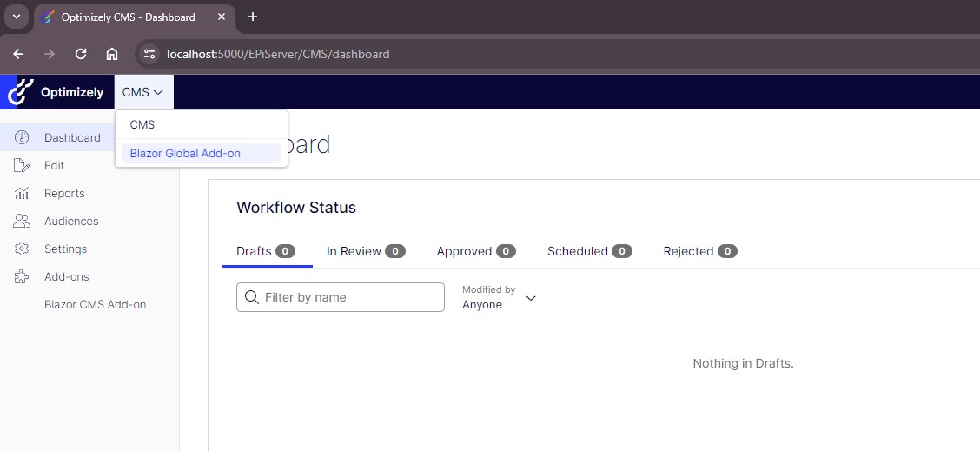Image resolution: width=980 pixels, height=451 pixels.
Task: Click the magnifier icon in filter box
Action: 252,297
